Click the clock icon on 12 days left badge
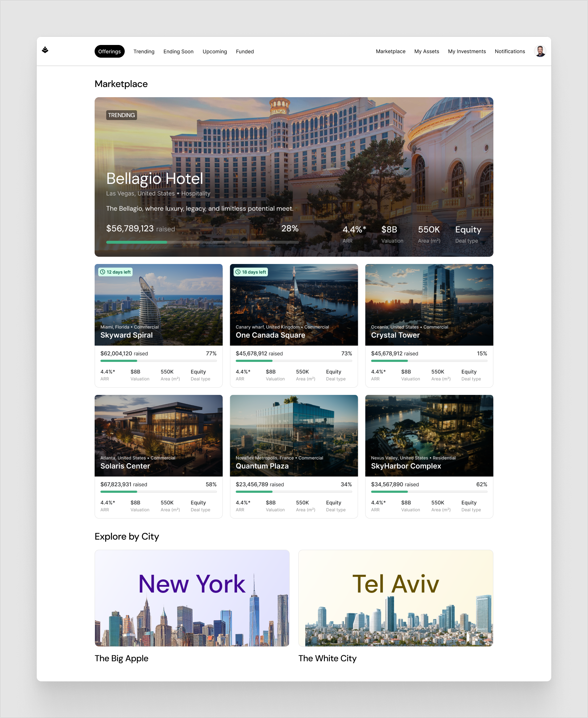 click(x=103, y=272)
